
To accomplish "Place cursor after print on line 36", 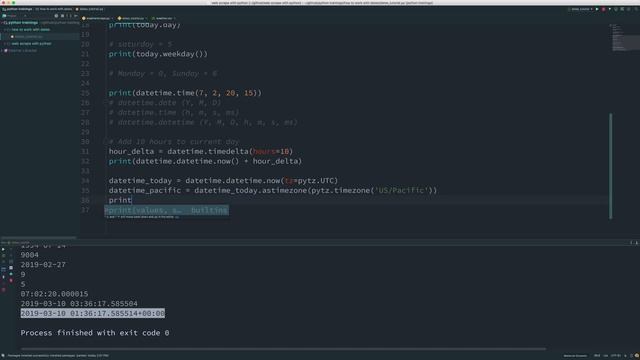I will 132,200.
